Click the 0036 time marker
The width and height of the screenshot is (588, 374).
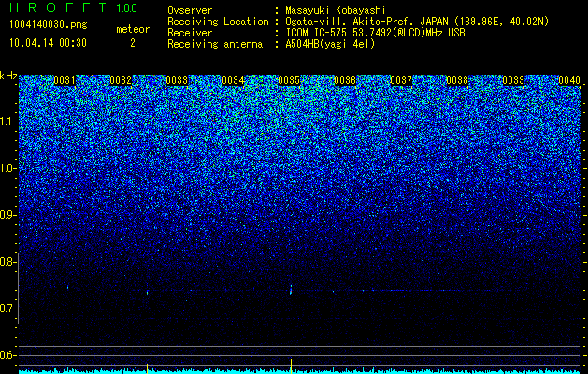[345, 80]
